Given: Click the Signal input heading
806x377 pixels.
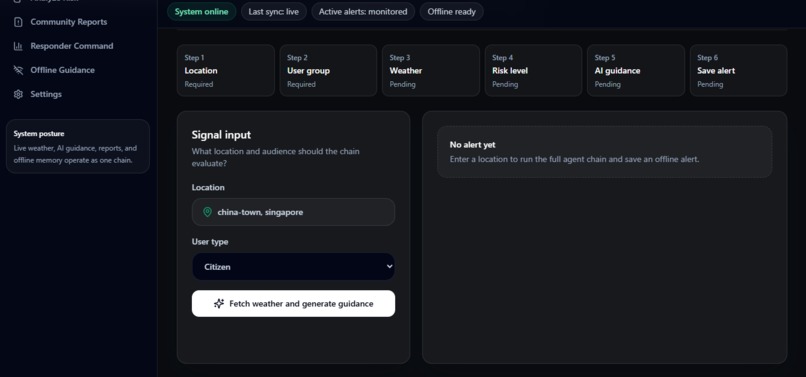Looking at the screenshot, I should pyautogui.click(x=222, y=135).
